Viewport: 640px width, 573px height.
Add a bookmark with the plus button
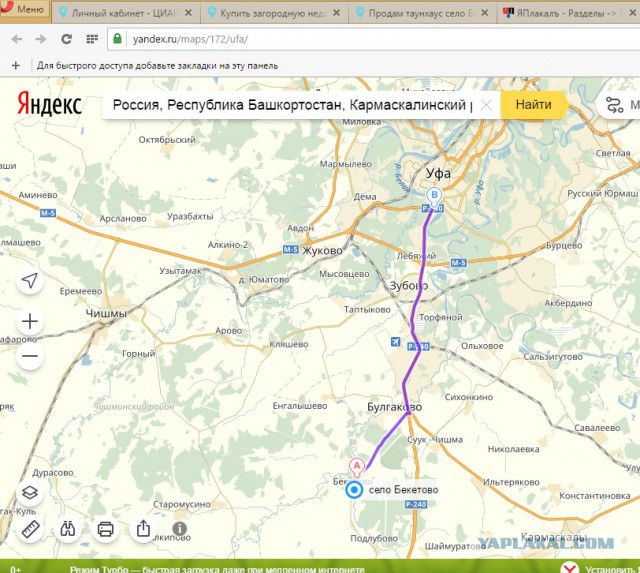coord(15,64)
